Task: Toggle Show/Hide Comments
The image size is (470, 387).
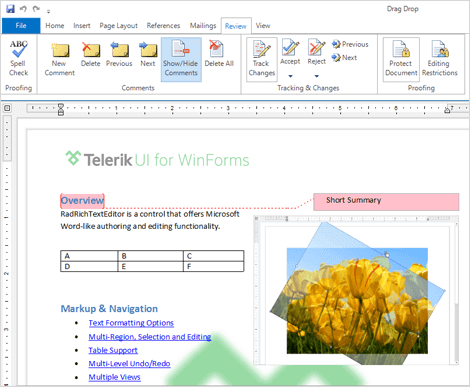Action: pos(181,59)
